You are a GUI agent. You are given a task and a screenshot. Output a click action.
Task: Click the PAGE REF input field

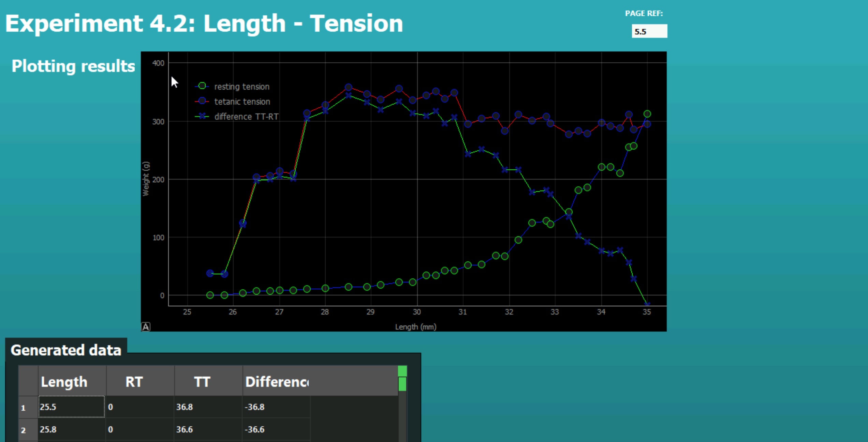click(649, 31)
